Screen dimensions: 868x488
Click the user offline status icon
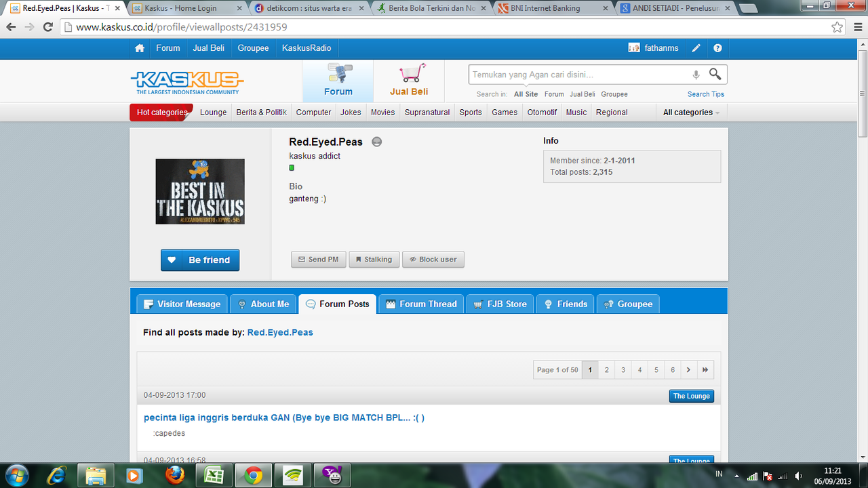[377, 142]
